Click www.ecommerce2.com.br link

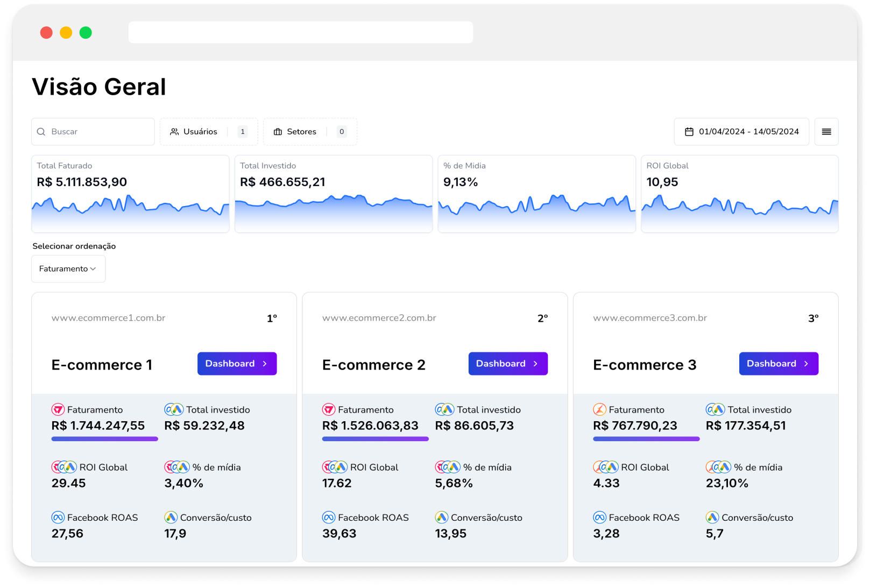pyautogui.click(x=379, y=318)
